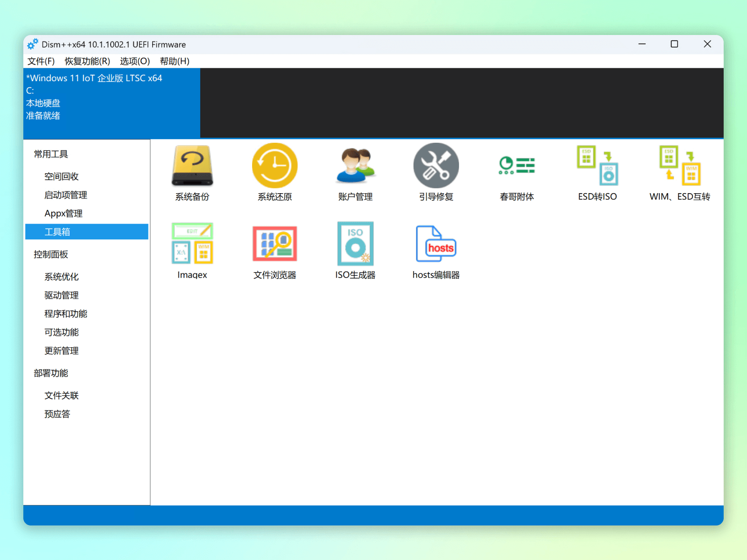Open the 选项(O) menu
The image size is (747, 560).
[x=134, y=61]
